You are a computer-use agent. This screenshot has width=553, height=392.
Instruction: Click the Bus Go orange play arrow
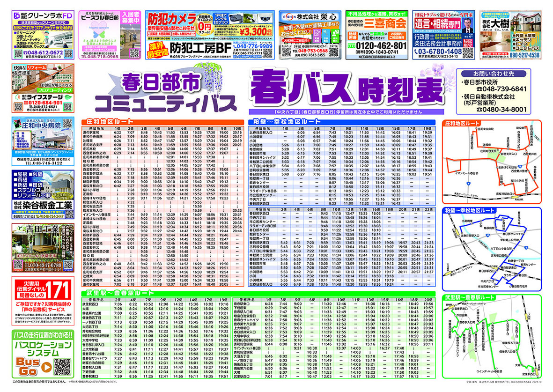tap(46, 368)
